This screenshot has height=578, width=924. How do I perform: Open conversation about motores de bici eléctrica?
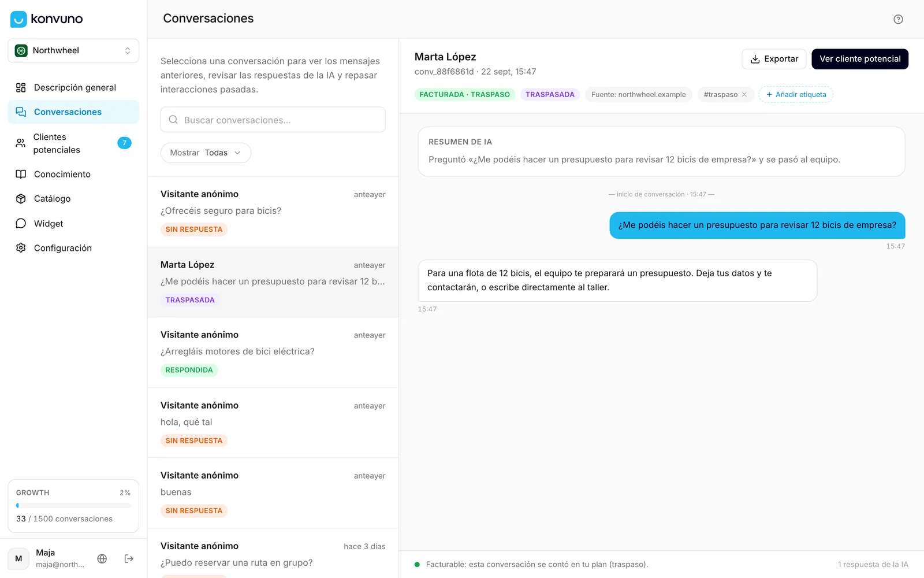pyautogui.click(x=273, y=353)
